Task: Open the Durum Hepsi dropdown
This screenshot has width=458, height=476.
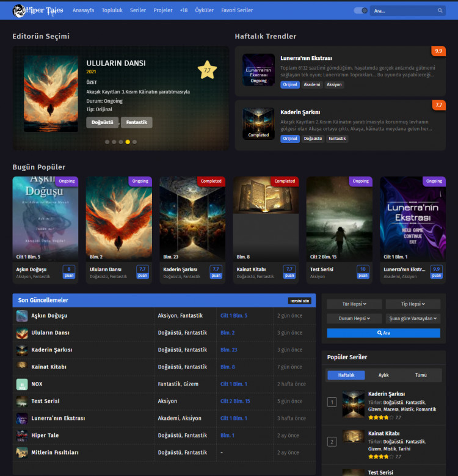Action: pos(354,318)
